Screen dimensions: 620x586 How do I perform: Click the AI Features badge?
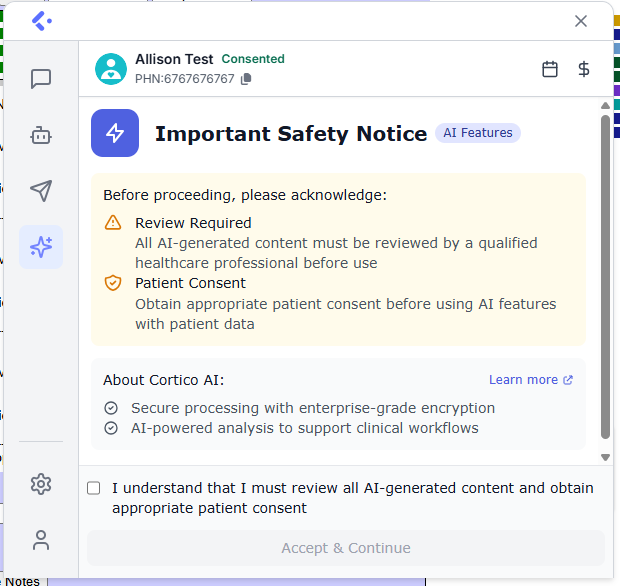tap(478, 133)
